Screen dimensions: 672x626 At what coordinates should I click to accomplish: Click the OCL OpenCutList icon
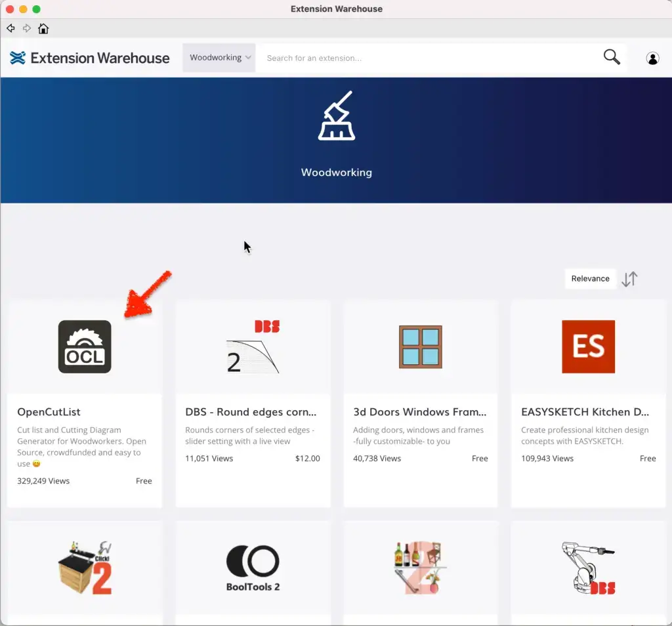[x=85, y=346]
